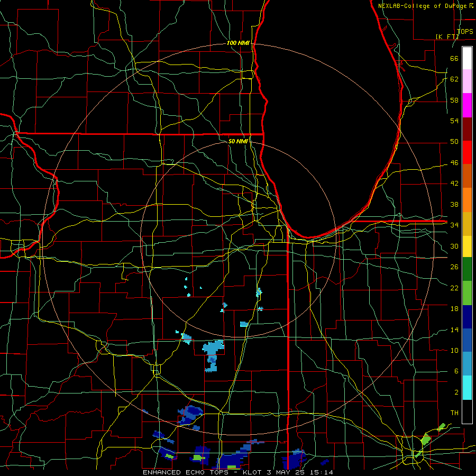Pick the bright orange legend swatch
The image size is (476, 476).
pyautogui.click(x=467, y=200)
